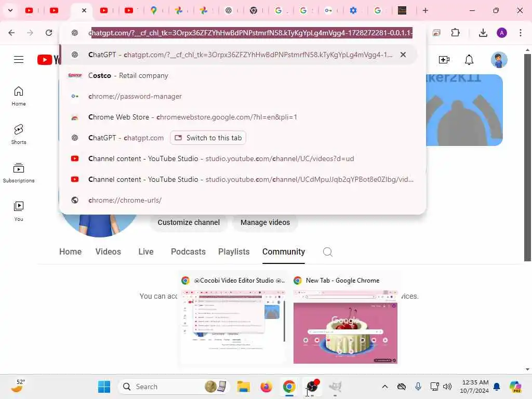
Task: Open the YouTube hamburger guide menu
Action: pos(19,60)
